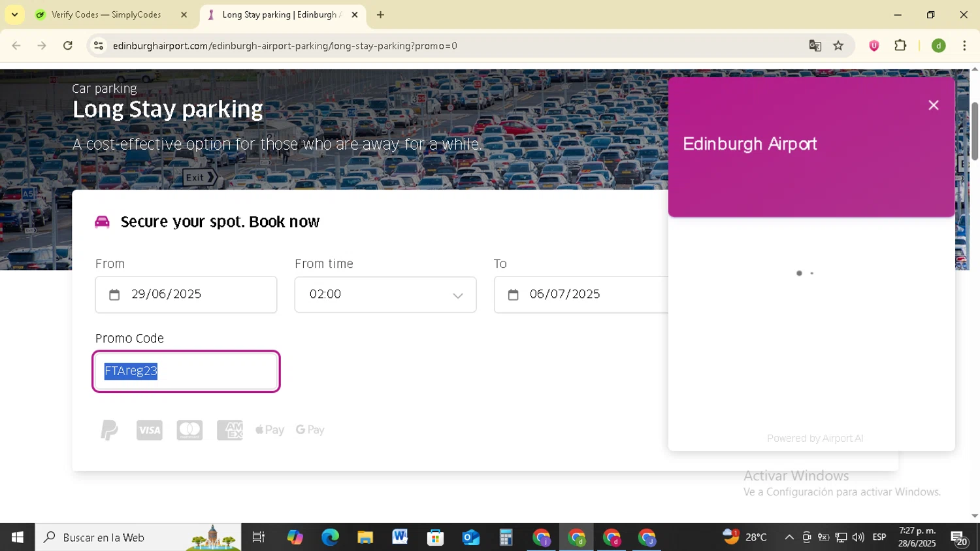The height and width of the screenshot is (551, 980).
Task: Open a new browser tab
Action: [380, 14]
